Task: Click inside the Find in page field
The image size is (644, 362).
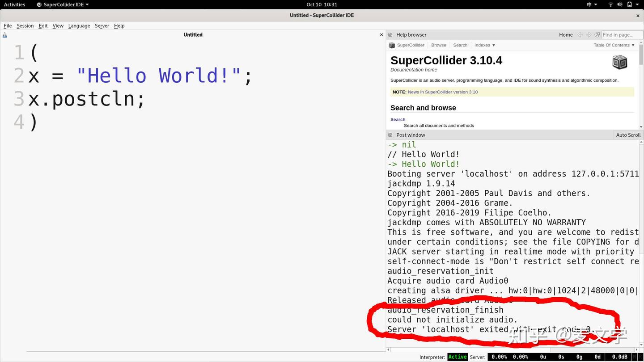Action: 623,34
